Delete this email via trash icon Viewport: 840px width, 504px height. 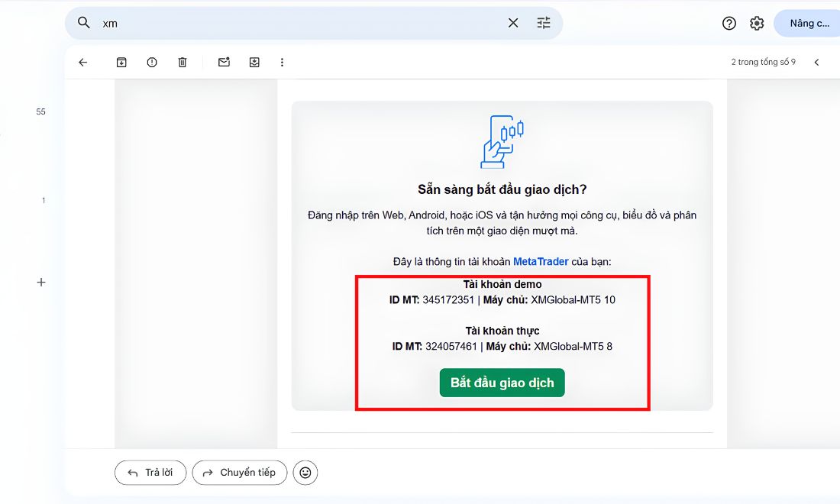coord(183,62)
